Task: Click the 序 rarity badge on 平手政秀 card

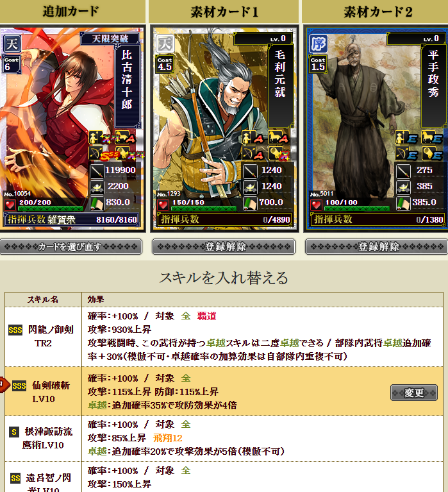Action: 318,43
